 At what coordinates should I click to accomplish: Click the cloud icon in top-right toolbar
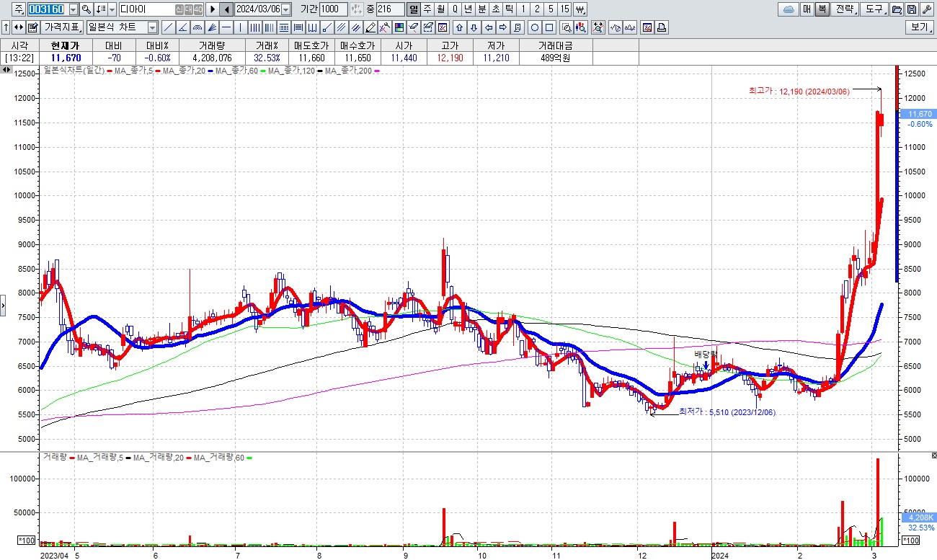pos(789,9)
